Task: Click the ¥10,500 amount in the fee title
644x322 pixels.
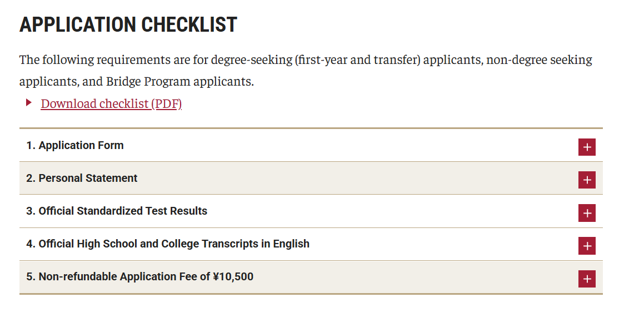Action: click(x=233, y=277)
